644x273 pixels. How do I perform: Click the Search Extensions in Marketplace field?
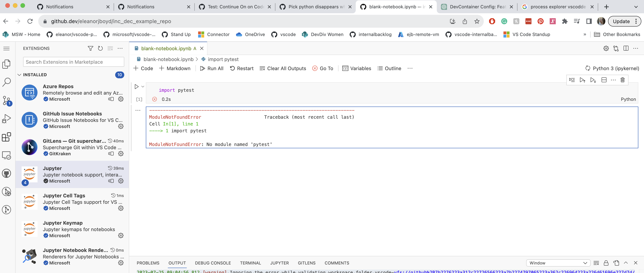point(73,62)
